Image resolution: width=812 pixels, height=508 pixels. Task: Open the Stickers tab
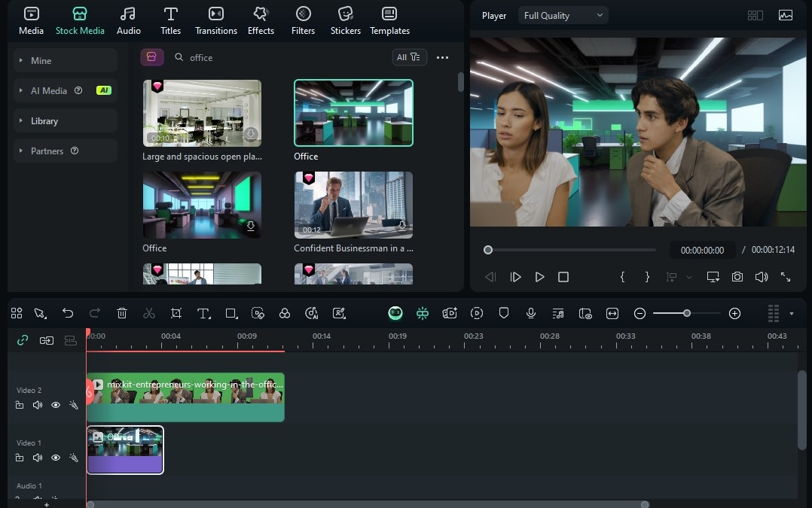click(346, 20)
